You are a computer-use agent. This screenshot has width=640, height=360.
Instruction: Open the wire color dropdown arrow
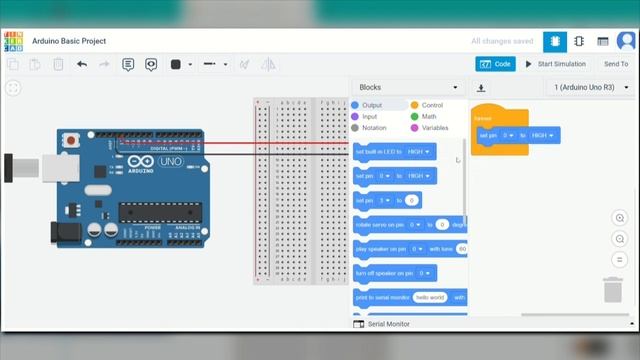pyautogui.click(x=190, y=64)
